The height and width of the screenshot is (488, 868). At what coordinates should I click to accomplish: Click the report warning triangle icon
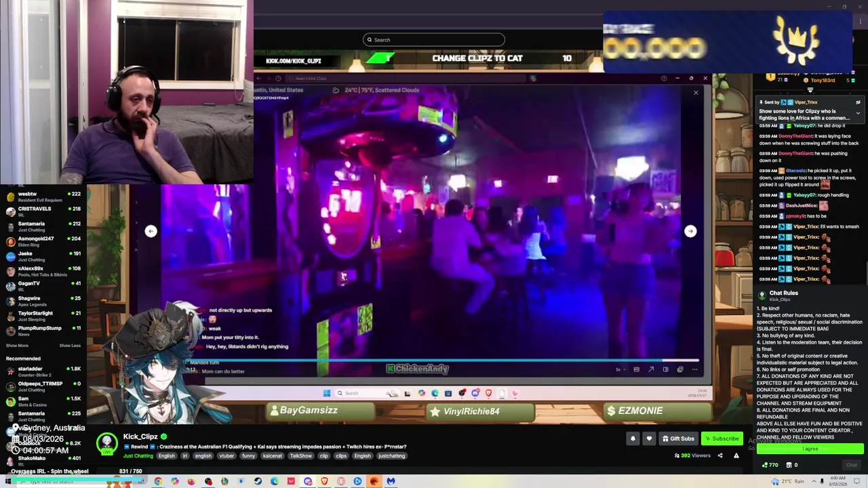736,456
